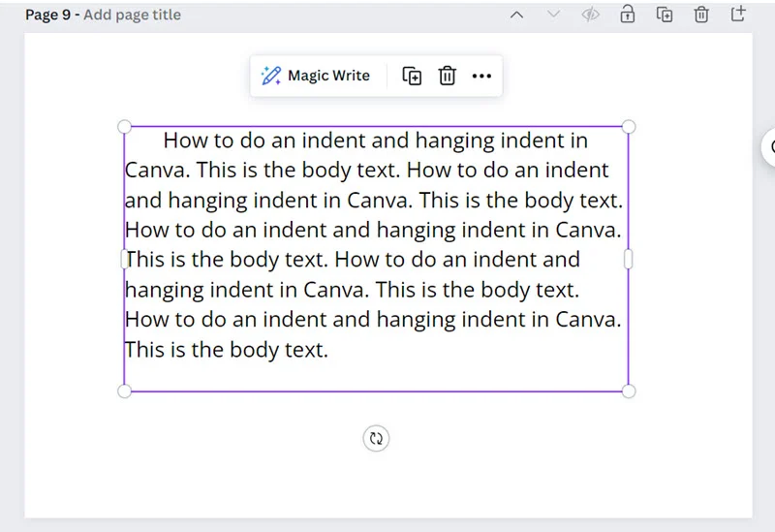Image resolution: width=775 pixels, height=532 pixels.
Task: Select the Page 9 label
Action: 48,16
